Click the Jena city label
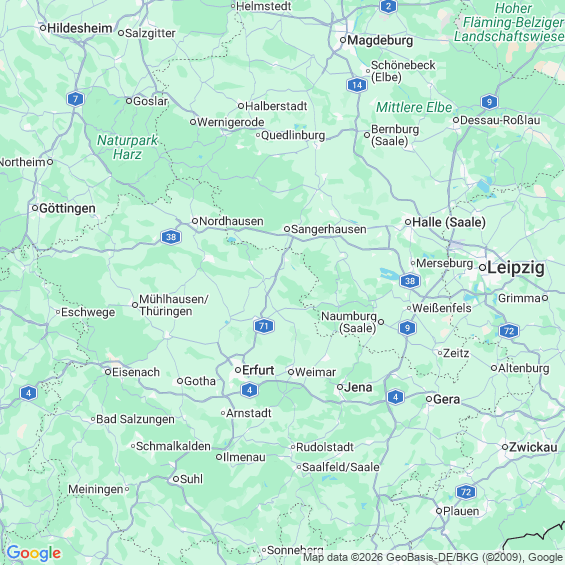Image resolution: width=565 pixels, height=565 pixels. click(358, 387)
